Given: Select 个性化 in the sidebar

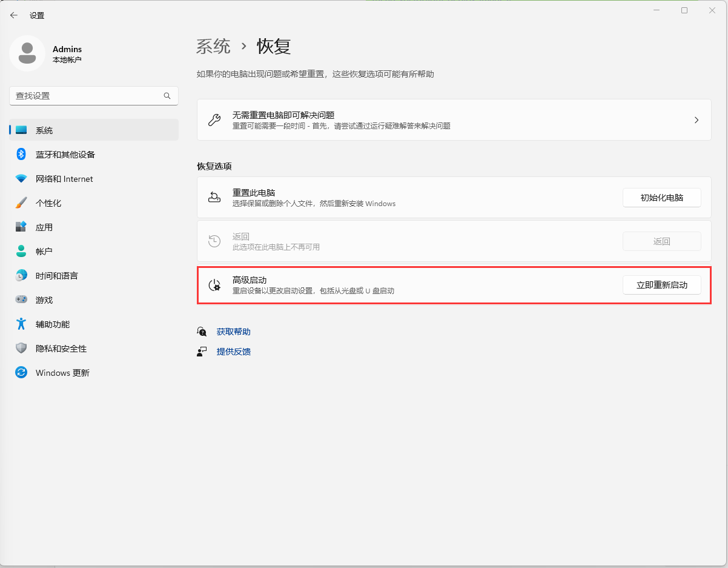Looking at the screenshot, I should point(94,203).
